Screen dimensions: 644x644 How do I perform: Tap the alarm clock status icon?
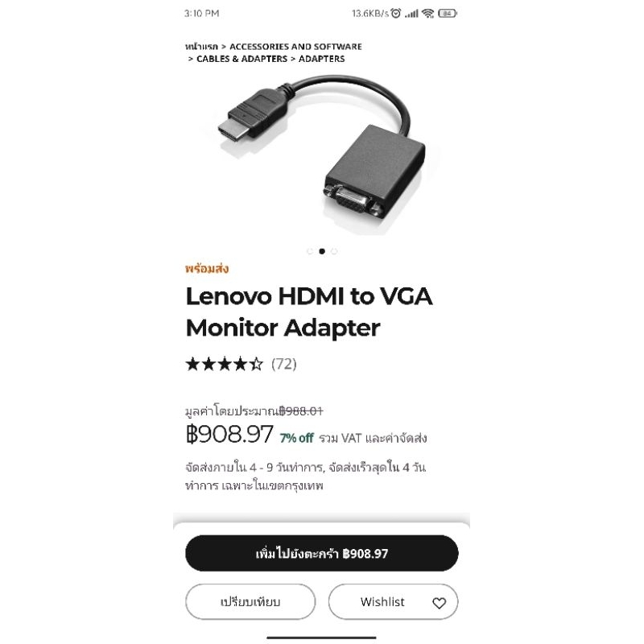[395, 14]
